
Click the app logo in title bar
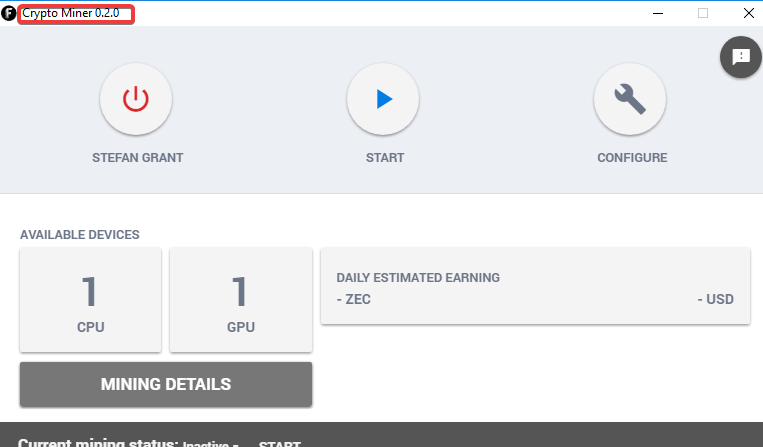click(9, 14)
